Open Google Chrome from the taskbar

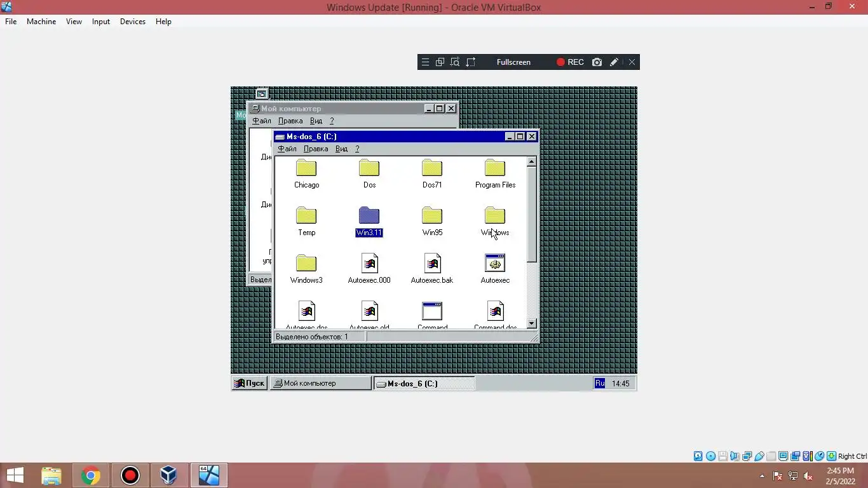(x=91, y=475)
